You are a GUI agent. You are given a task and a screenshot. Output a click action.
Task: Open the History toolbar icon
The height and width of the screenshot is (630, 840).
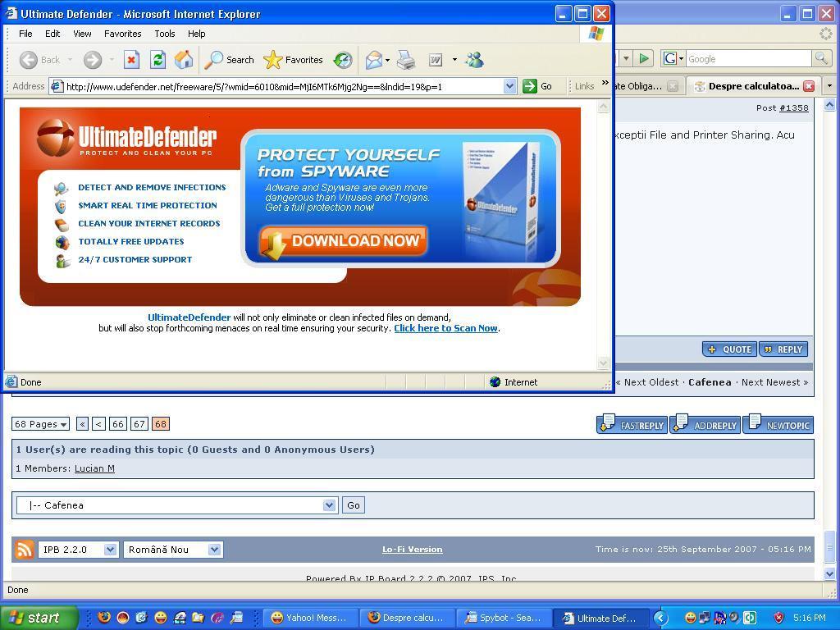343,60
